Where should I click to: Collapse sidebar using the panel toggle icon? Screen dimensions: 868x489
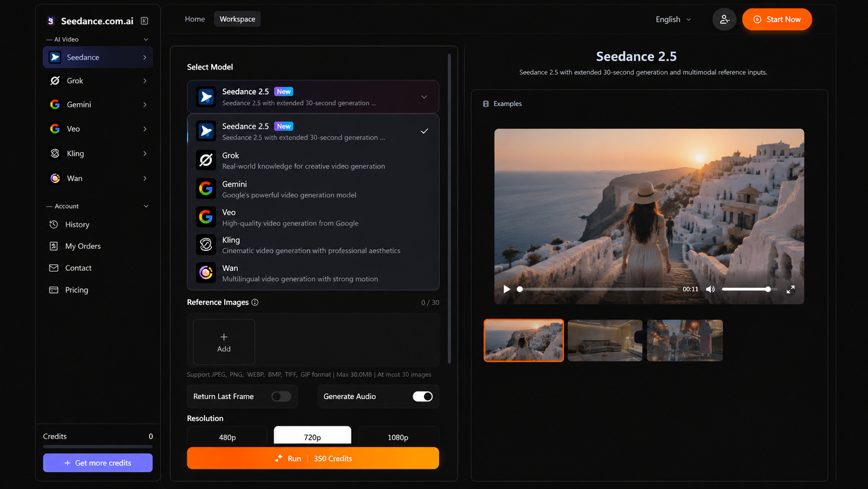[144, 21]
